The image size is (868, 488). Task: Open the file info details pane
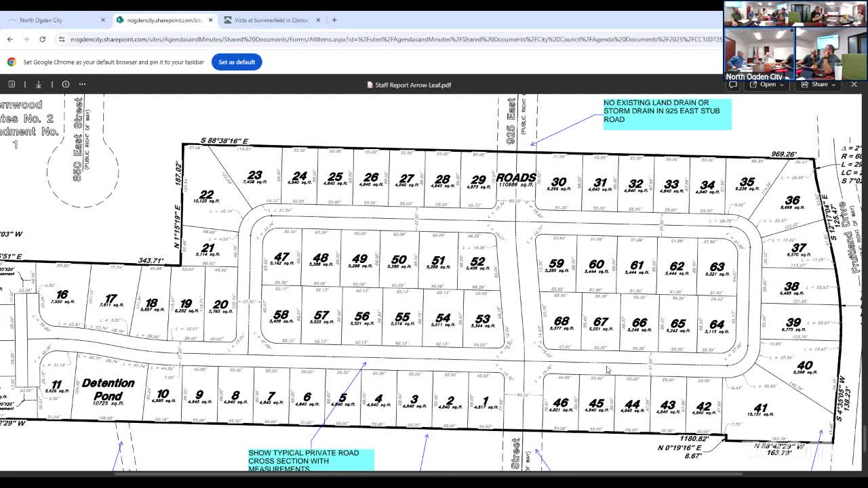click(x=66, y=84)
